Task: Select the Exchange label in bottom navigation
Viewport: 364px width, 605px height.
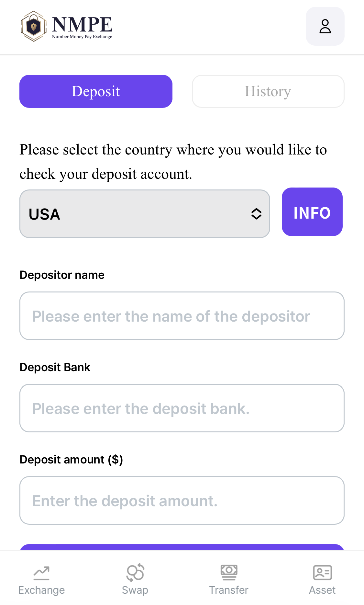Action: tap(41, 590)
